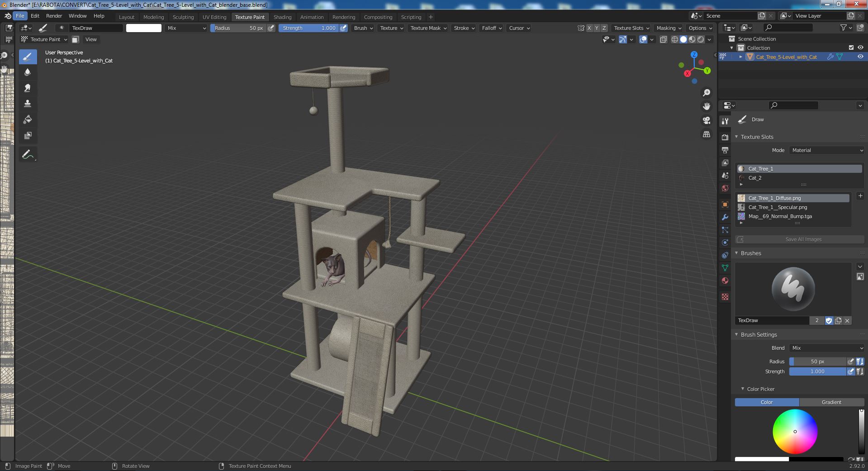Toggle X axis symmetry
This screenshot has width=868, height=471.
589,28
